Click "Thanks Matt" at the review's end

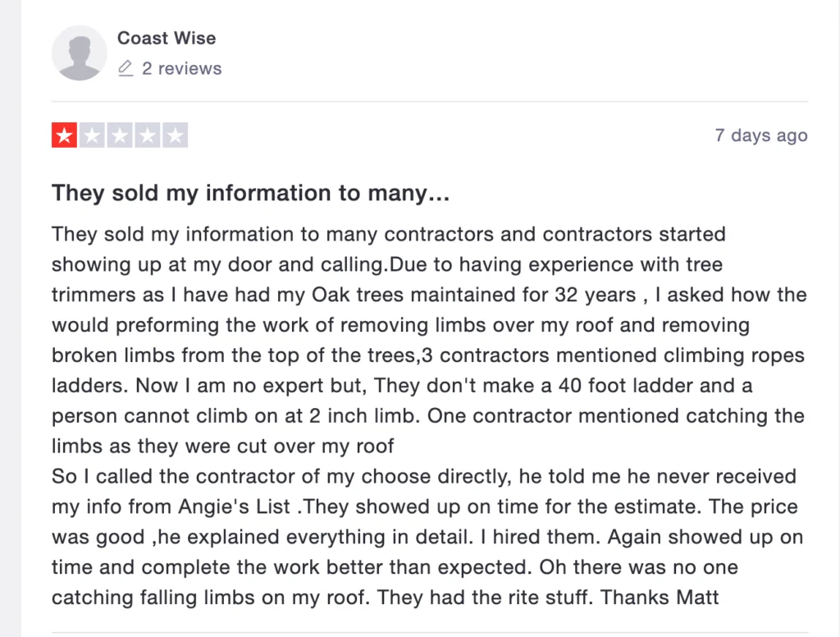tap(660, 598)
